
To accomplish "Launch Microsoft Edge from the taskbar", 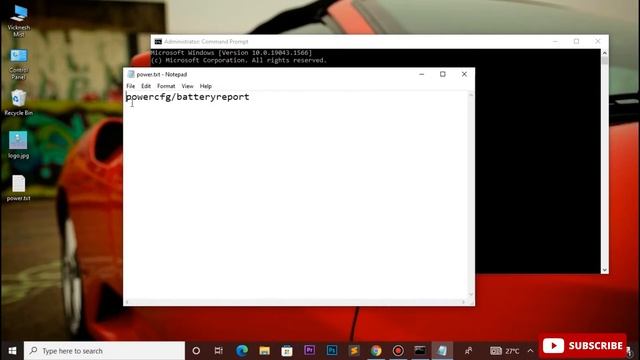I will click(242, 351).
